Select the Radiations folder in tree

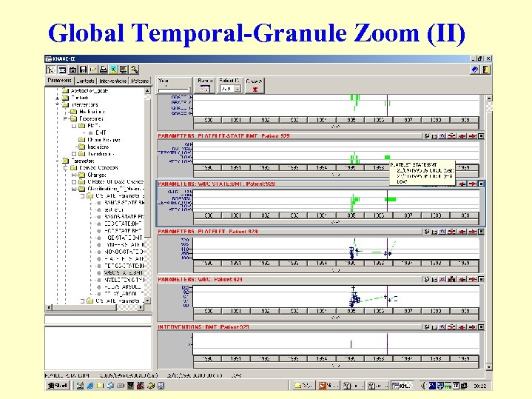point(98,147)
